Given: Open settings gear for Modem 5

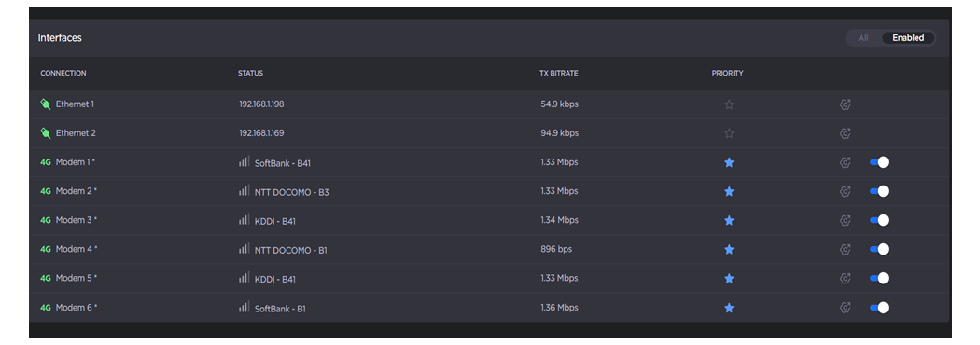Looking at the screenshot, I should [846, 278].
